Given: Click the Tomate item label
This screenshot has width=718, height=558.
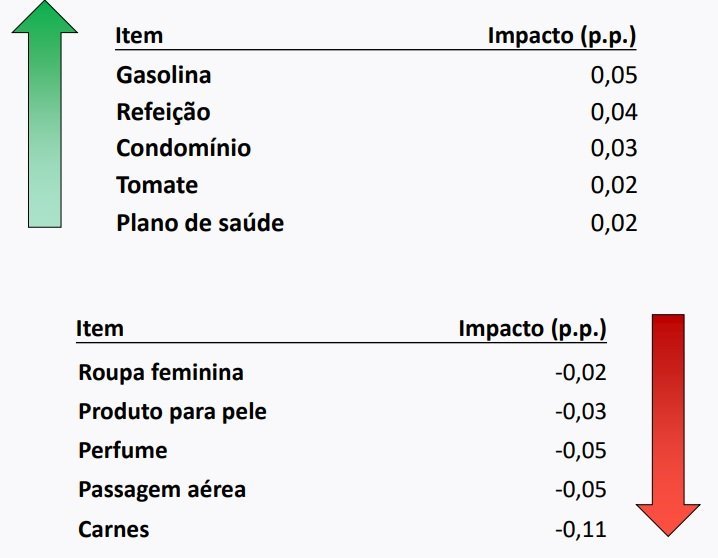Looking at the screenshot, I should click(157, 186).
